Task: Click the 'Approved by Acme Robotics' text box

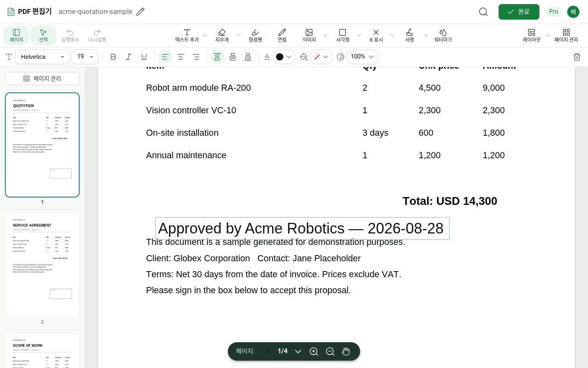Action: (x=302, y=228)
